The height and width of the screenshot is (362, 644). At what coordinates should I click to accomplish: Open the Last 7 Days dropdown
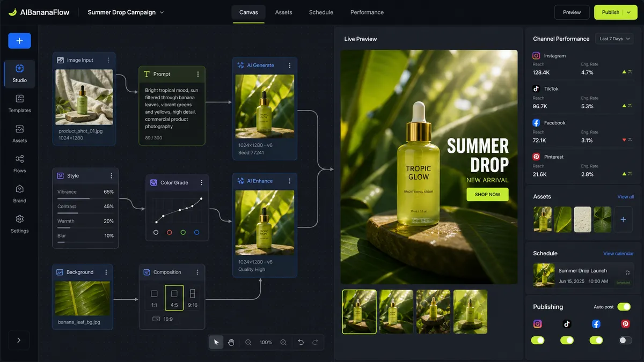coord(614,39)
